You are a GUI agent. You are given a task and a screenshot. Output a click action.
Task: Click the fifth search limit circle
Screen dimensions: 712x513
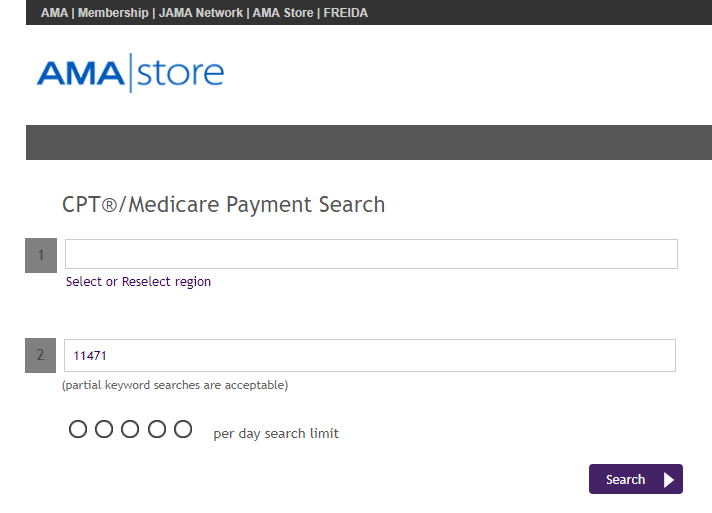183,429
